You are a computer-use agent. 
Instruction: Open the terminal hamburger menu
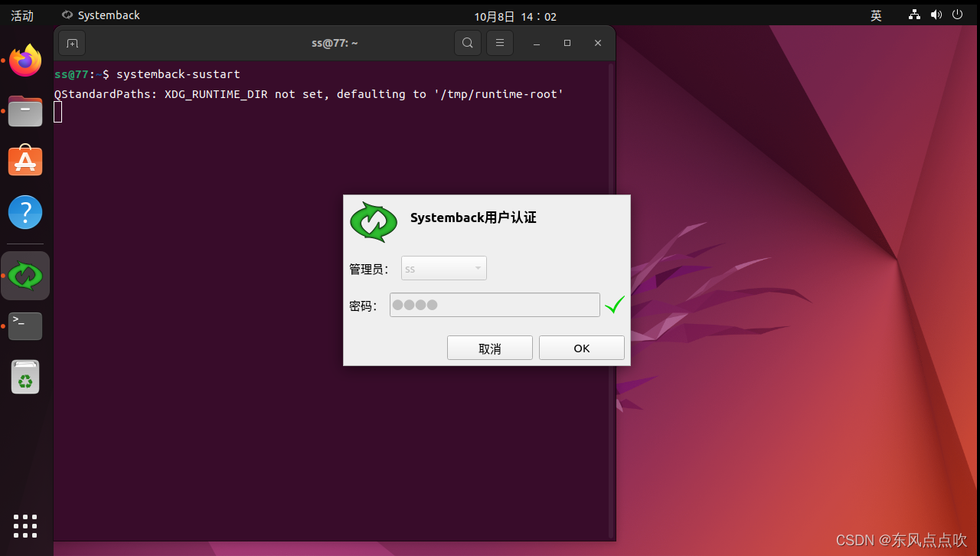coord(499,43)
